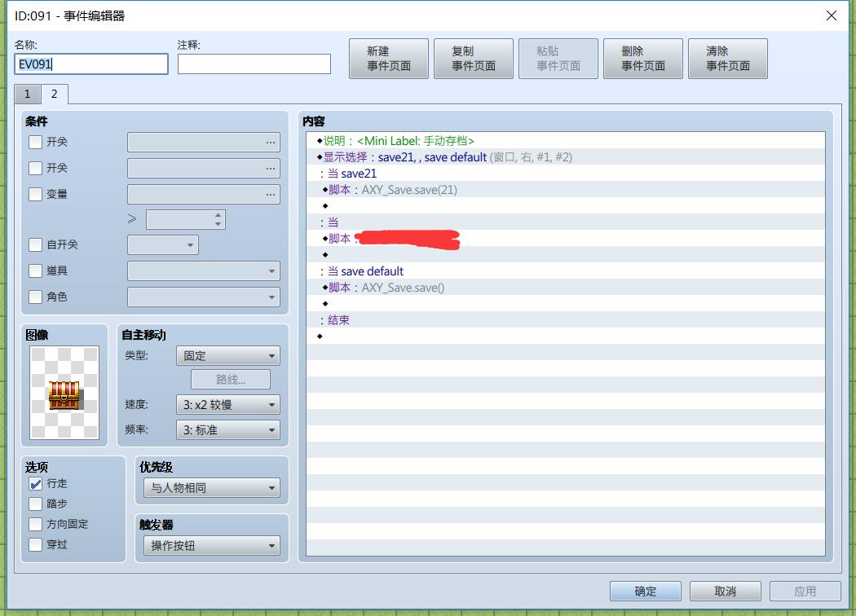Click the ellipsis button of 变量 field
The image size is (856, 616).
tap(270, 195)
